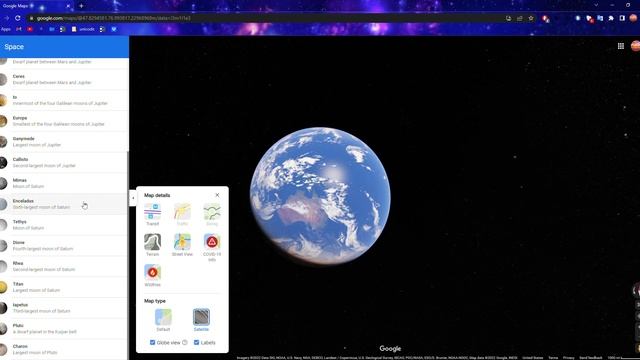Select the Biking map layer icon
640x360 pixels.
click(212, 212)
